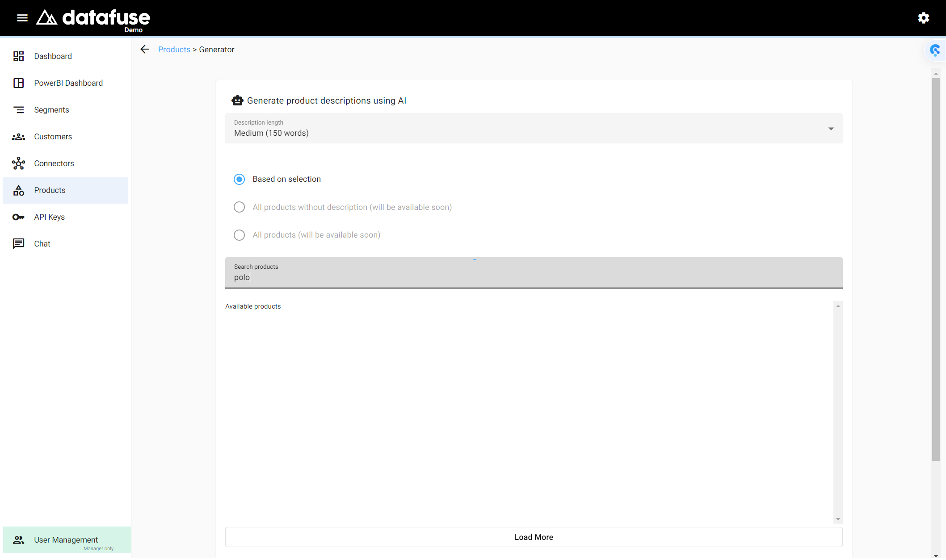The image size is (946, 560).
Task: Go back using the arrow icon
Action: coord(145,49)
